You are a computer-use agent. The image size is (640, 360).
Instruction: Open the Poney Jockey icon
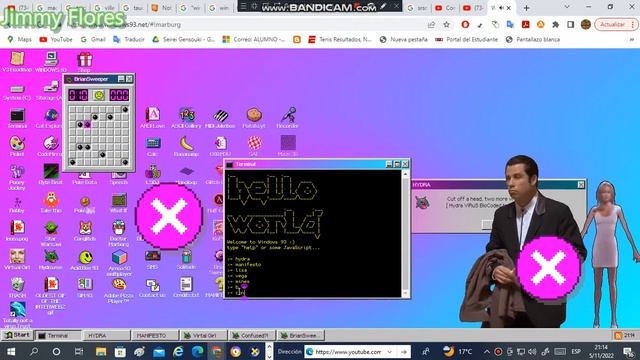pyautogui.click(x=17, y=177)
